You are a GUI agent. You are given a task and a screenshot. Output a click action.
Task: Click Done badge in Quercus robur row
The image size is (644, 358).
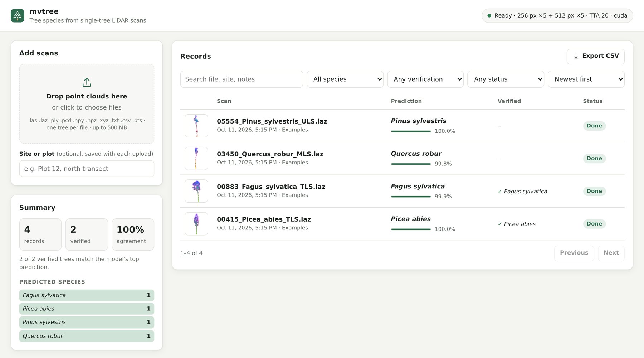(594, 158)
